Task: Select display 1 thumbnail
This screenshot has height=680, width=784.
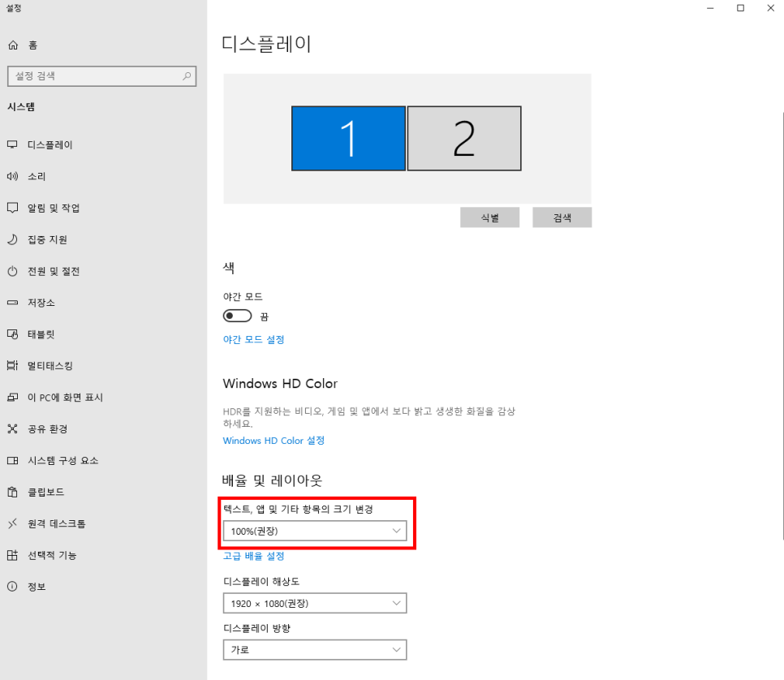Action: point(348,138)
